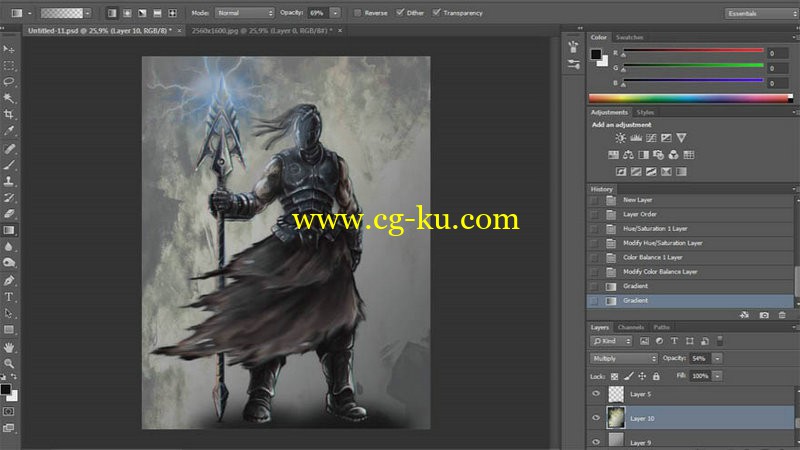Select the Blur tool
Viewport: 800px width, 450px height.
tap(9, 246)
